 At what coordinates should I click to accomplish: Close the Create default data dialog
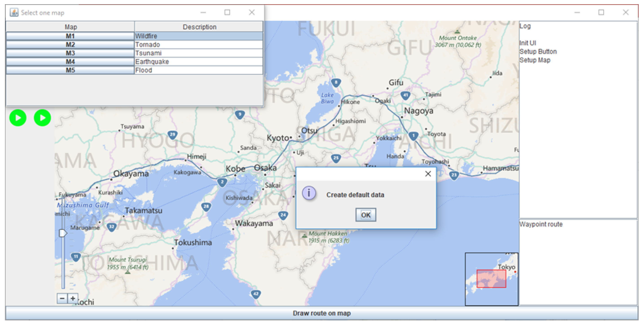tap(428, 174)
